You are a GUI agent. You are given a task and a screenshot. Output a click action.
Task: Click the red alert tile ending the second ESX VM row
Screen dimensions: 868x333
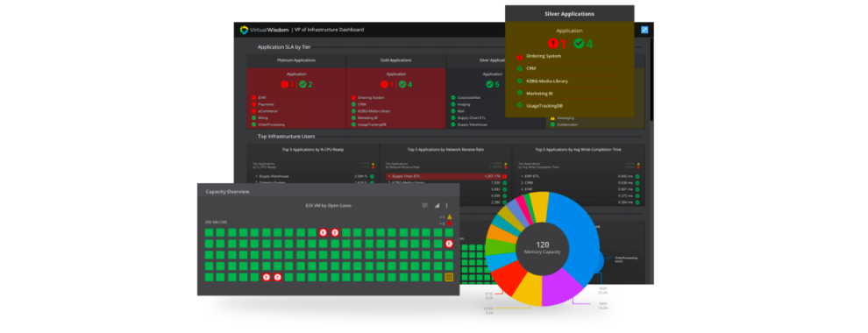pyautogui.click(x=449, y=244)
